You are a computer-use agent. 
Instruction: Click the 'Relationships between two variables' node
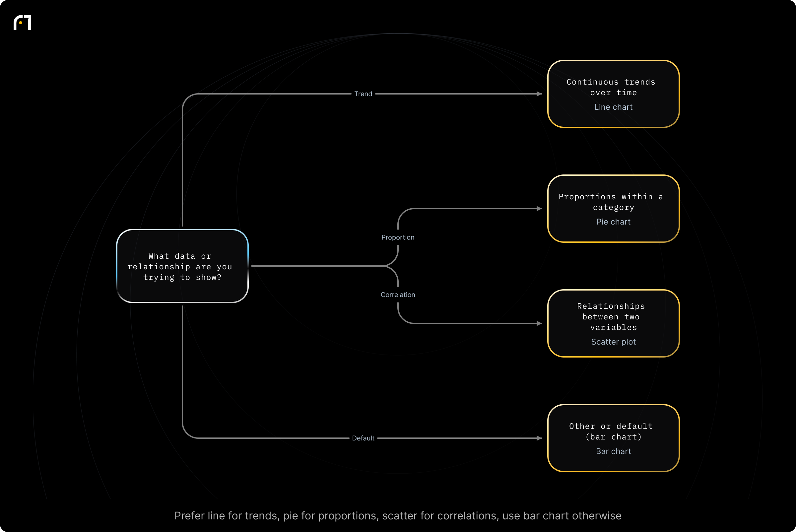(613, 323)
